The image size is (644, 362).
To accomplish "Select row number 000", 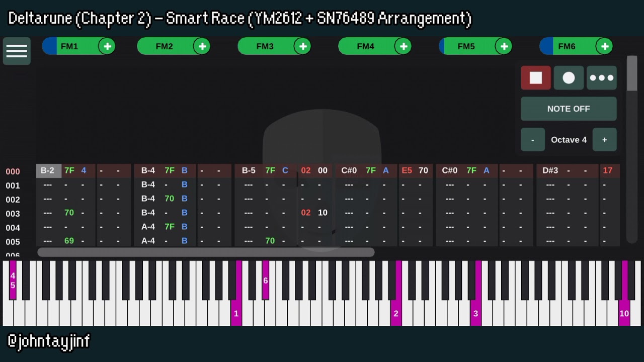I will [13, 171].
